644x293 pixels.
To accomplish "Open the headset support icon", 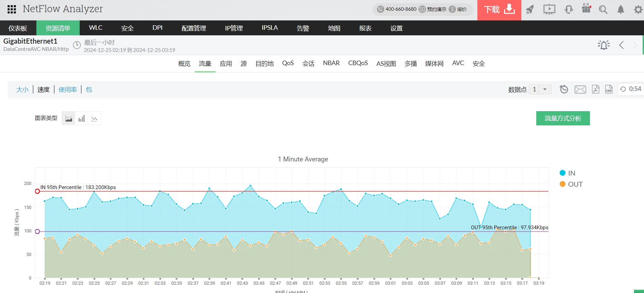I will tap(568, 10).
